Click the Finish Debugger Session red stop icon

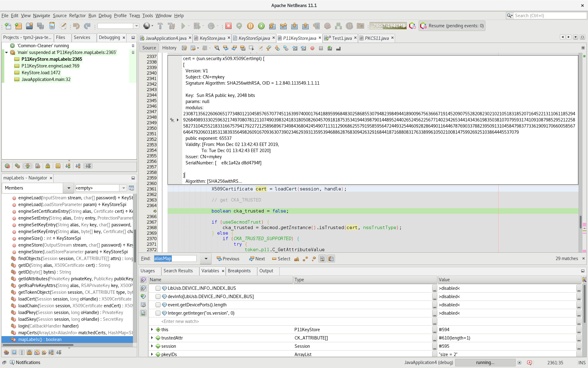(228, 26)
